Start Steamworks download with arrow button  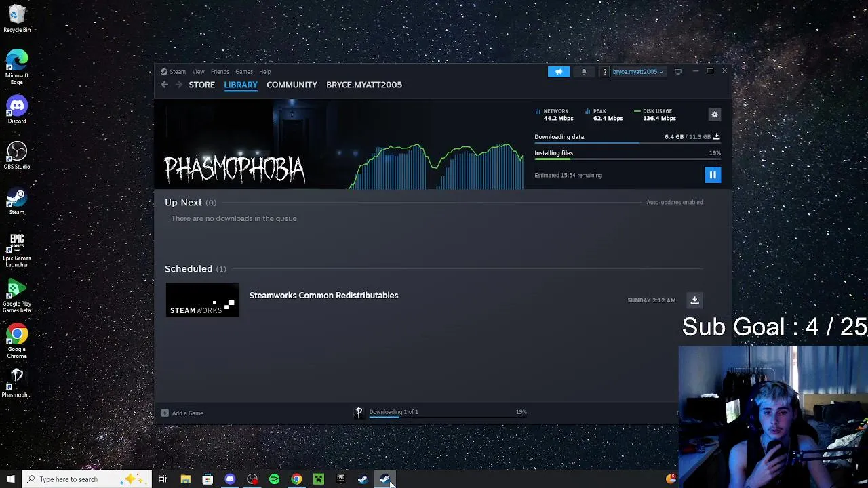tap(694, 300)
